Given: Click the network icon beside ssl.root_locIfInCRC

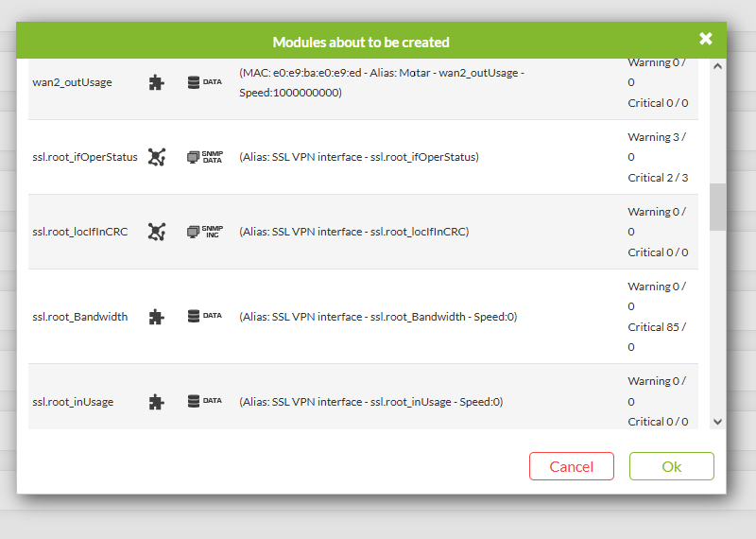Looking at the screenshot, I should pyautogui.click(x=156, y=232).
